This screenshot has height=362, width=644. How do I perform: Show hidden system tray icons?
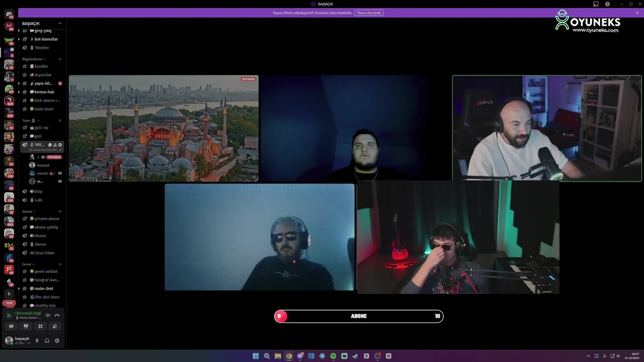point(588,356)
